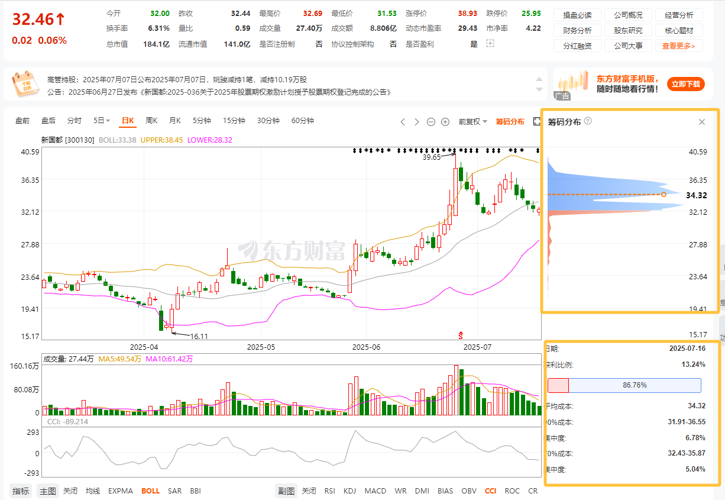Viewport: 725px width, 500px height.
Task: Click the 高管持股 news line
Action: tap(177, 80)
